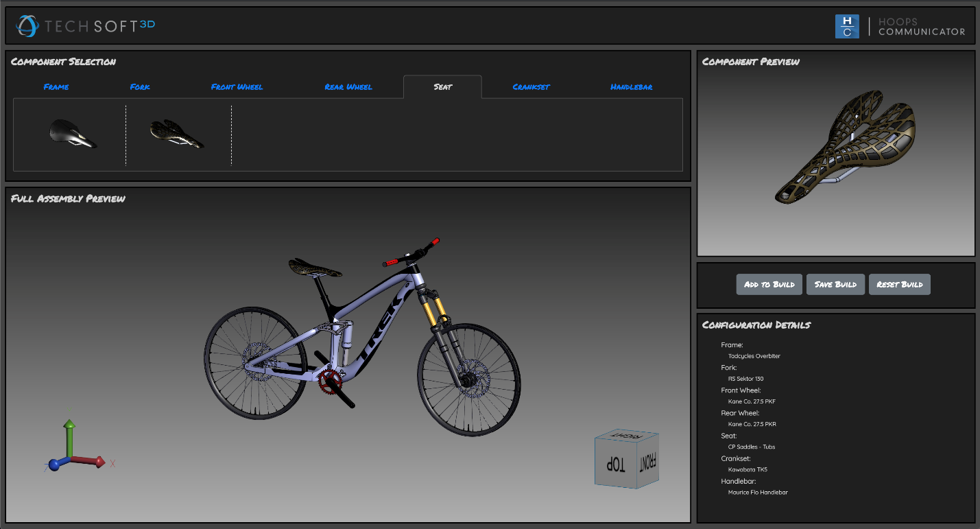Select the first black saddle thumbnail

point(73,134)
